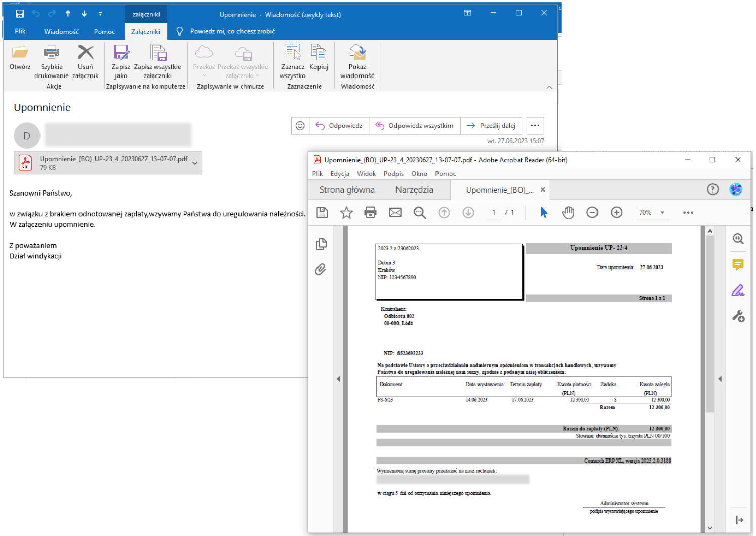Open the Widok menu in Acrobat
Screen dimensions: 756x536
click(x=367, y=174)
